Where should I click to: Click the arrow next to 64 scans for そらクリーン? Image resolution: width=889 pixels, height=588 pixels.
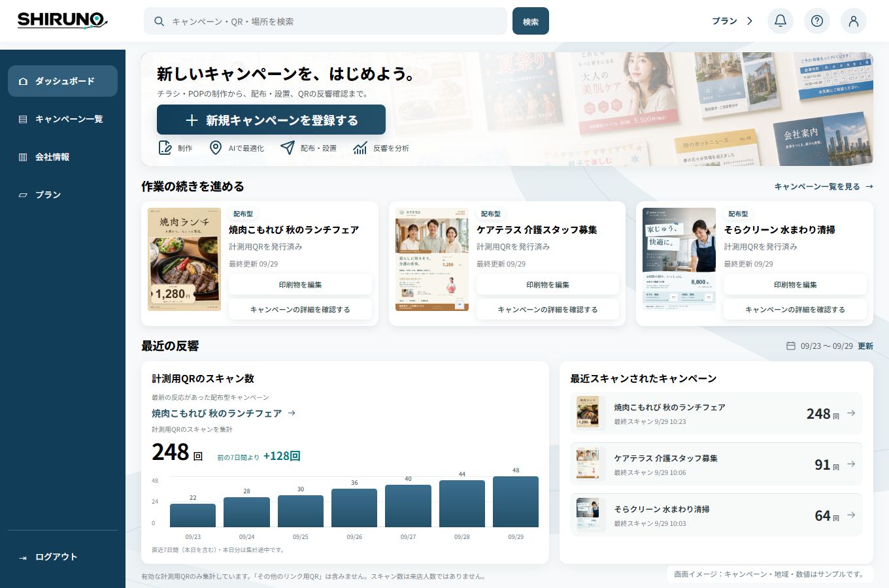851,515
